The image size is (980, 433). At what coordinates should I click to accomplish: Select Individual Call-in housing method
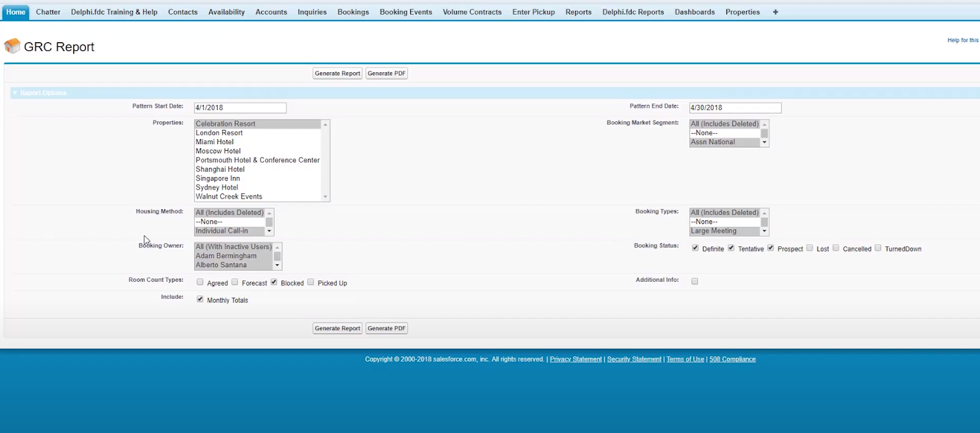(x=230, y=231)
